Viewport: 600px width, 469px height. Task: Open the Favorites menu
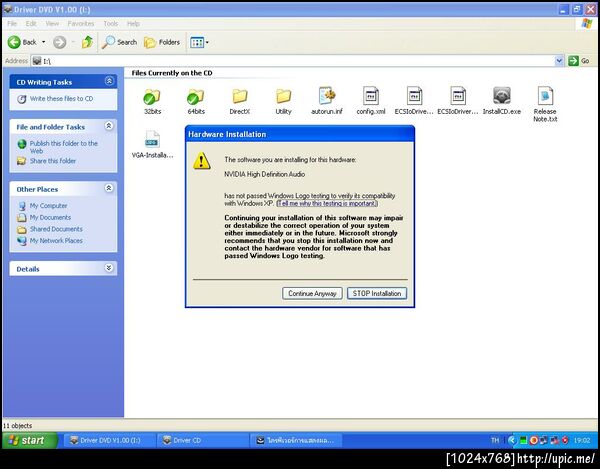[81, 24]
